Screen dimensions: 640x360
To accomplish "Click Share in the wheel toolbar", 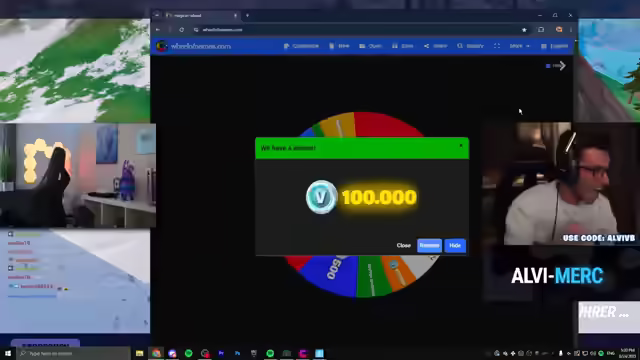I will pyautogui.click(x=436, y=46).
